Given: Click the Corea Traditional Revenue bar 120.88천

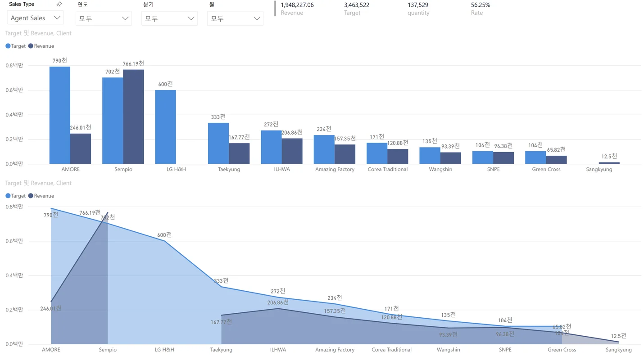Looking at the screenshot, I should click(x=398, y=156).
